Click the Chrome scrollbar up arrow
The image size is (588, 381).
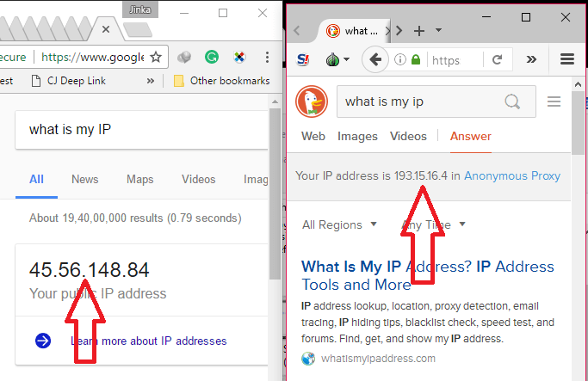275,101
